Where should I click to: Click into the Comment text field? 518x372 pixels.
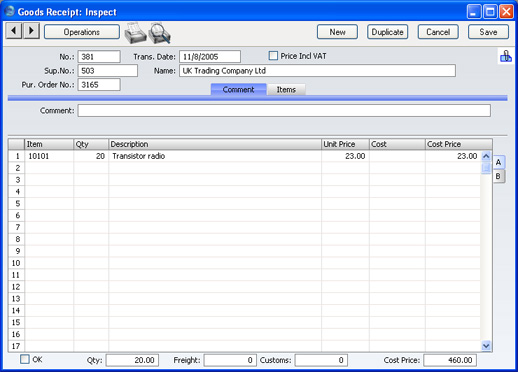tap(284, 111)
